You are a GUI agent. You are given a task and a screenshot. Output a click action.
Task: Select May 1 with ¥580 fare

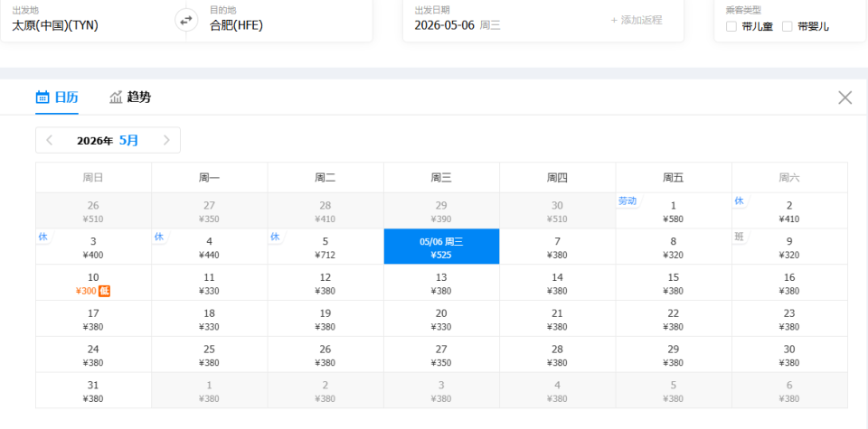tap(674, 210)
